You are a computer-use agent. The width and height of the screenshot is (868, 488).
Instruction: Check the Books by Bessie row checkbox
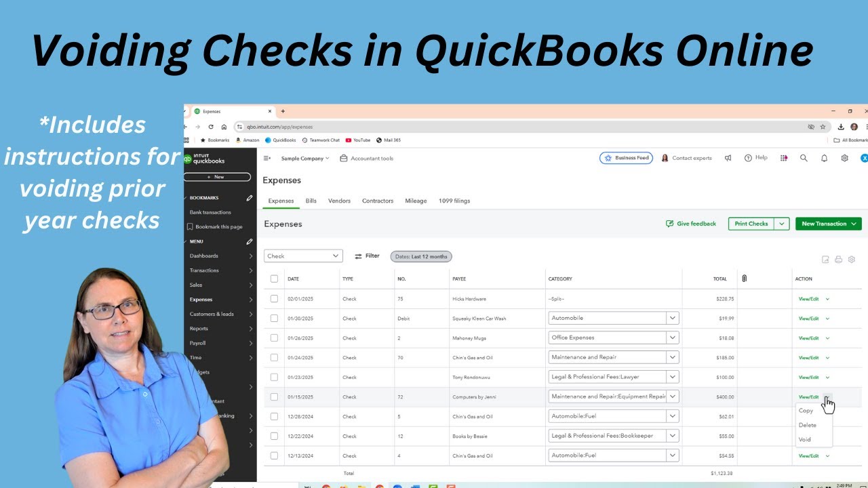274,436
